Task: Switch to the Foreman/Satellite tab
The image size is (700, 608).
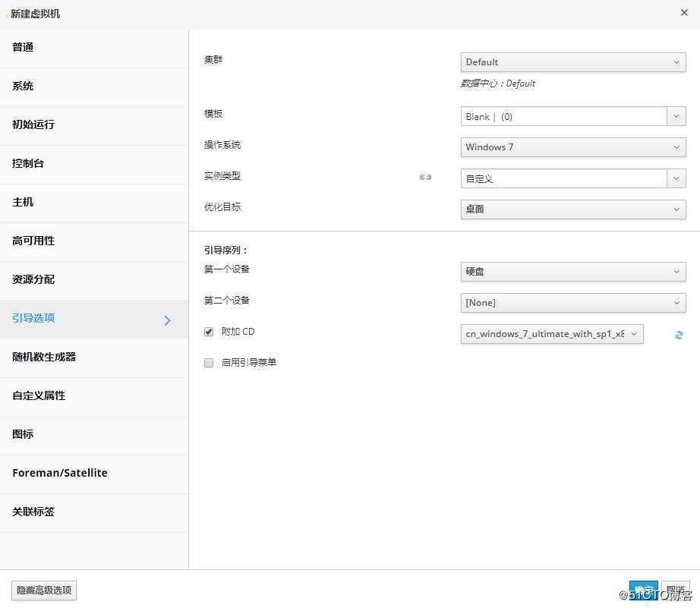Action: [94, 474]
